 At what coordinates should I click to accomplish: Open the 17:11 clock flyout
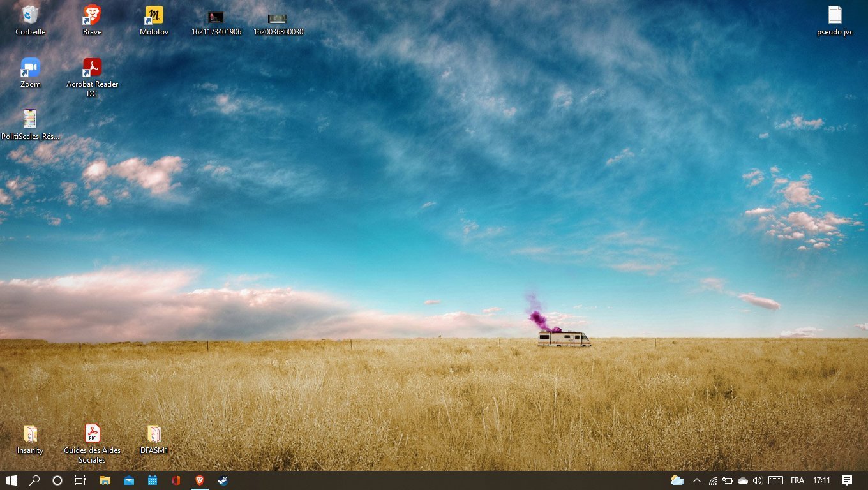pos(822,480)
